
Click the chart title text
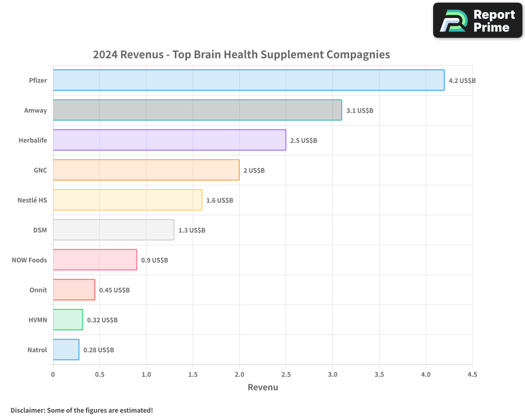click(241, 55)
